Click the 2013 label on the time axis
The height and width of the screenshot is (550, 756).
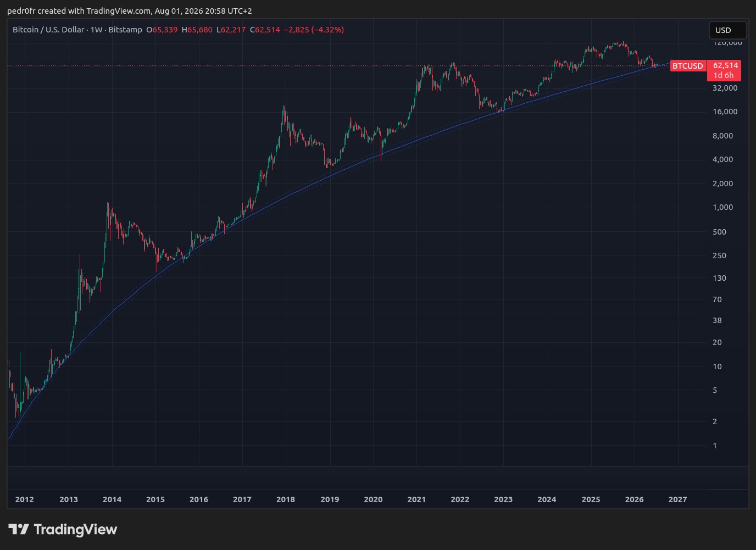tap(69, 499)
